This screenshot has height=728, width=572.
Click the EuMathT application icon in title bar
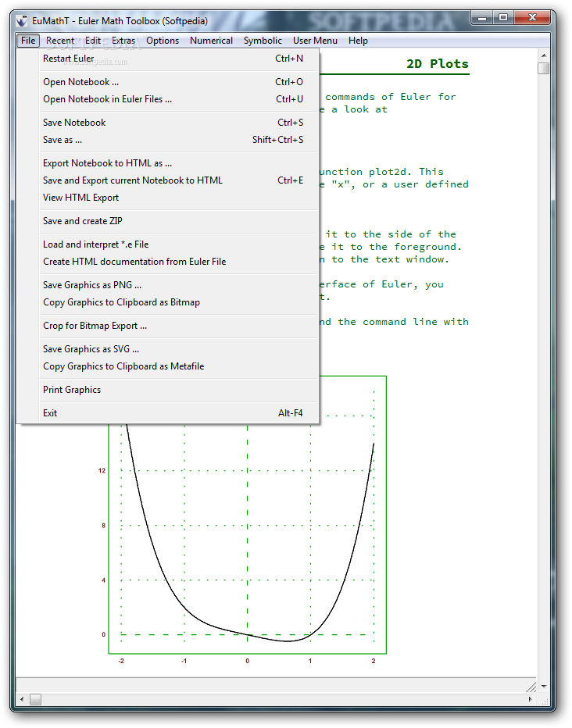point(22,21)
